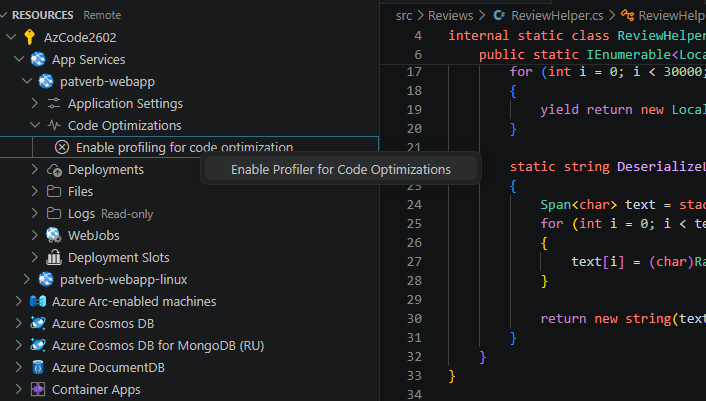
Task: Click the Application Settings sliders icon
Action: pos(54,104)
